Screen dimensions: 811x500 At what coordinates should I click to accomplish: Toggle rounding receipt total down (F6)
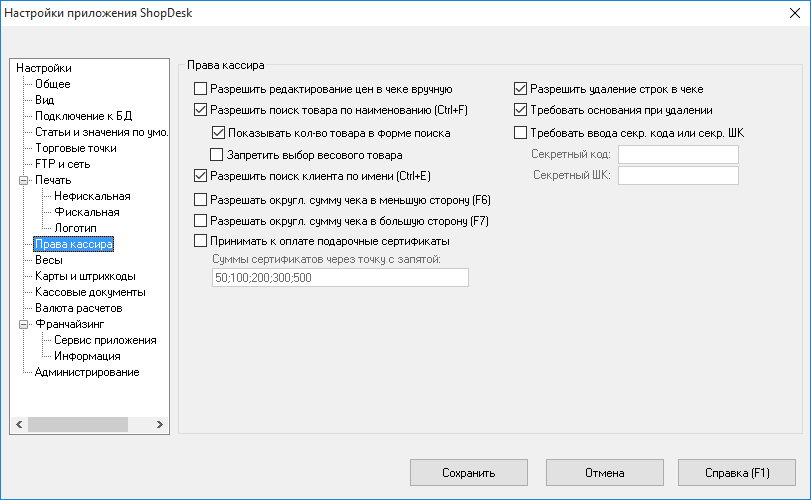201,199
